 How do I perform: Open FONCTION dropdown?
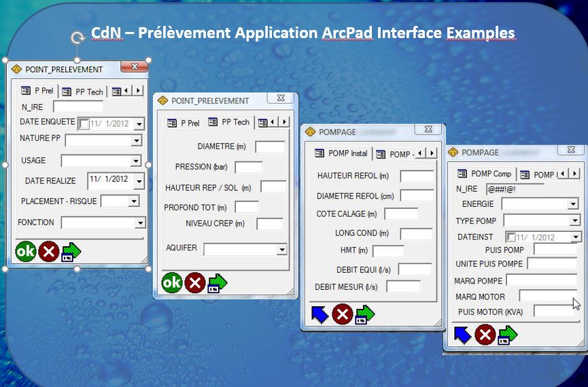[140, 222]
